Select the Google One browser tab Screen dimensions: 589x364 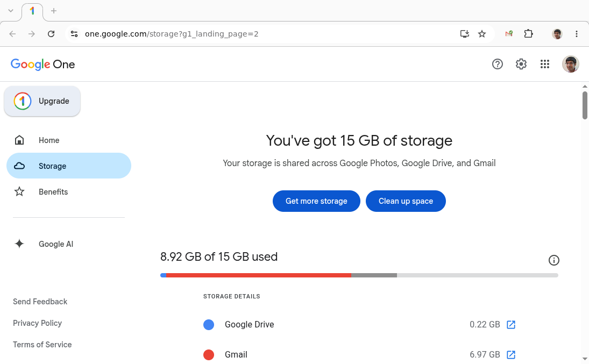pyautogui.click(x=32, y=11)
